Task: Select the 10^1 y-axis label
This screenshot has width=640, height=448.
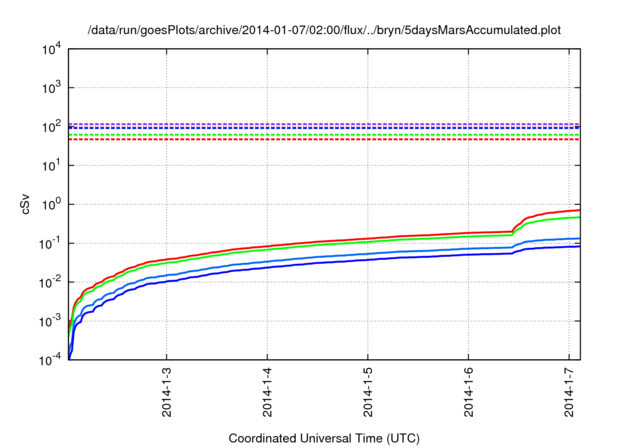Action: [51, 165]
